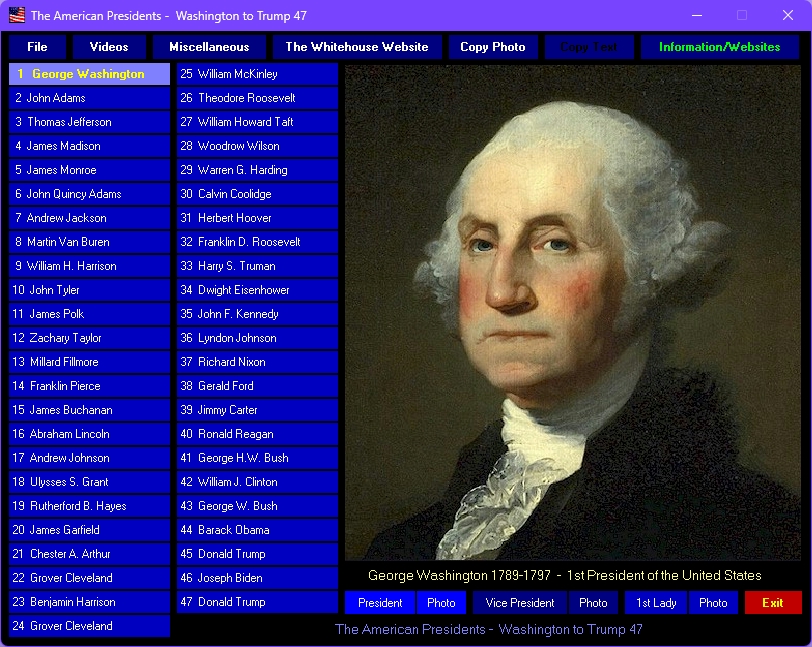
Task: Click the President button below the portrait
Action: coord(380,602)
